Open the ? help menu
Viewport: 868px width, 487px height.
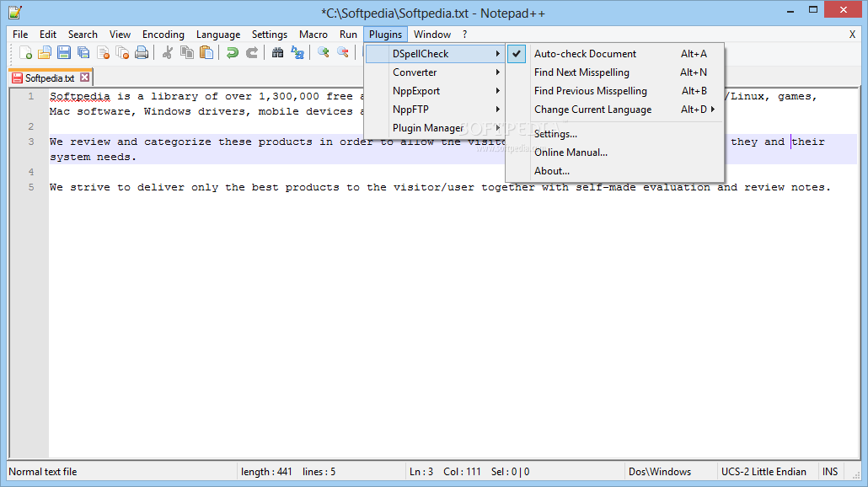tap(465, 35)
